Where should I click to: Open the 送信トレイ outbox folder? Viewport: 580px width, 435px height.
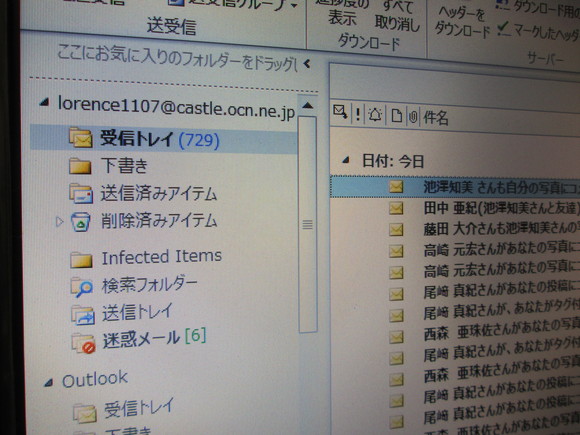click(x=138, y=312)
